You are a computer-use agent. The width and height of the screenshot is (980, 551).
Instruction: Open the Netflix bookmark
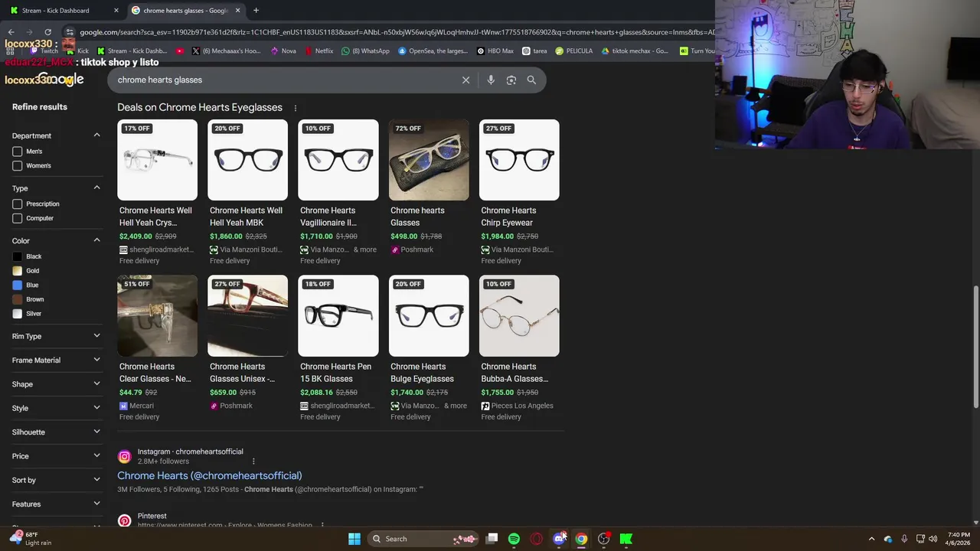(x=319, y=51)
